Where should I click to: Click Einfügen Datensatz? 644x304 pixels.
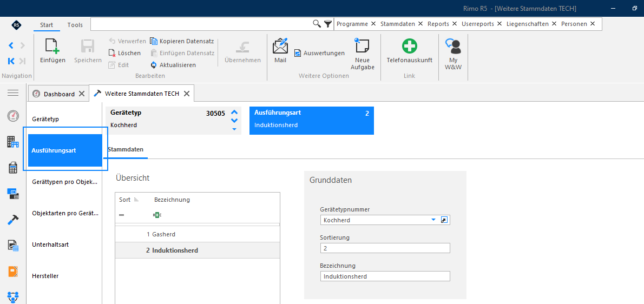(x=182, y=53)
